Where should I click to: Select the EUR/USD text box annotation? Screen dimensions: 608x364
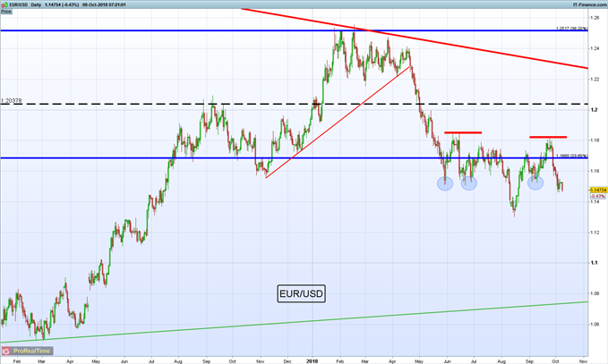[x=301, y=294]
